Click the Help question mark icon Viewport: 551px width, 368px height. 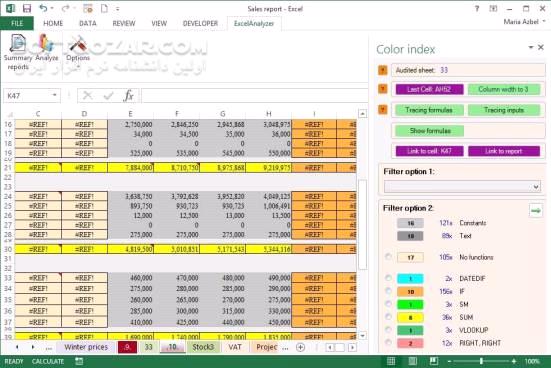pyautogui.click(x=477, y=8)
